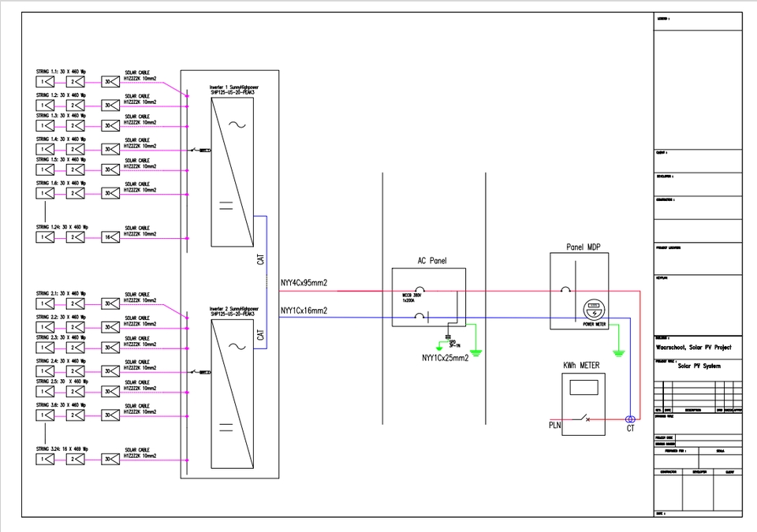
Task: Click the Inverter 2 SunnyHighpower label
Action: point(234,311)
